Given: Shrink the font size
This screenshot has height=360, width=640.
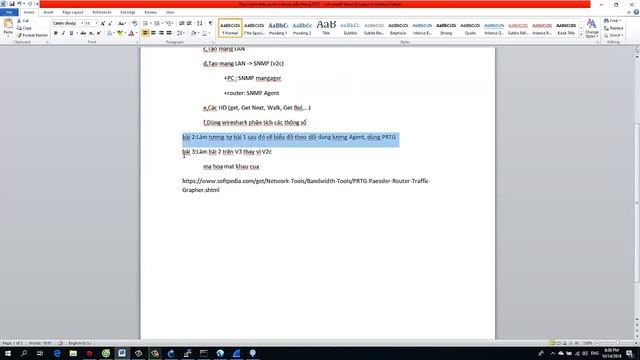Looking at the screenshot, I should click(x=110, y=23).
